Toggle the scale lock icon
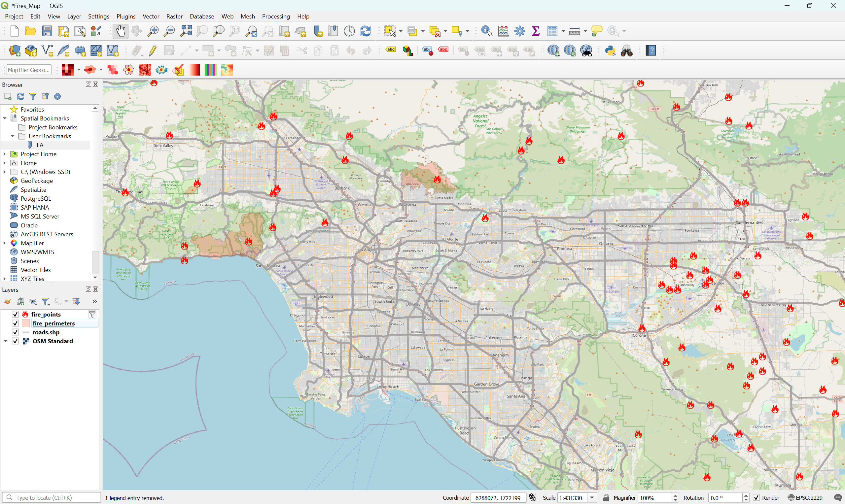The image size is (845, 504). point(606,497)
